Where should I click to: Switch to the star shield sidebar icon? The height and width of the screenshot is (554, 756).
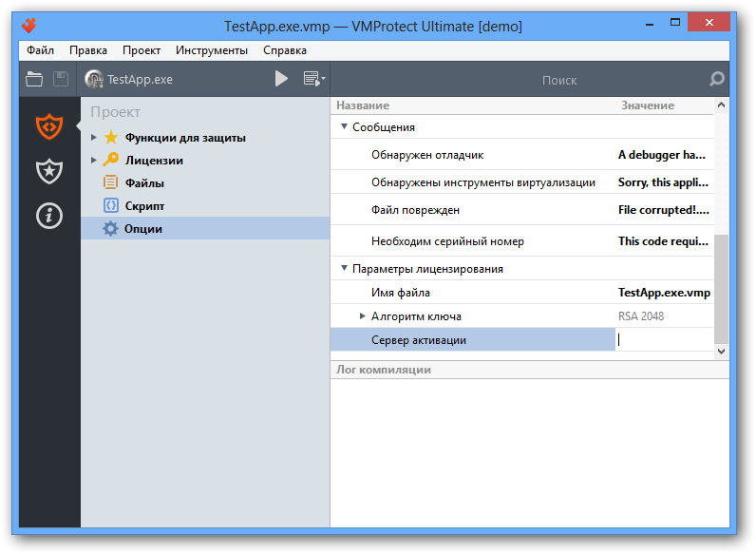[x=49, y=171]
